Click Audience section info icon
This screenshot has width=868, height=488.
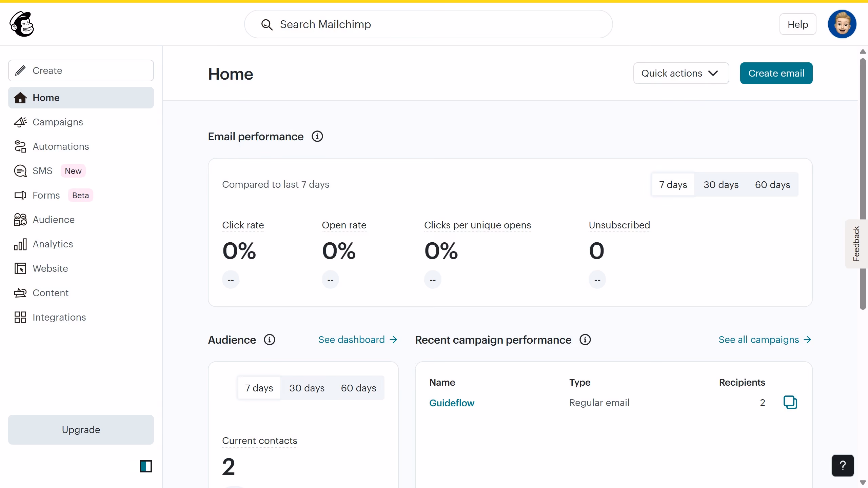(x=270, y=340)
